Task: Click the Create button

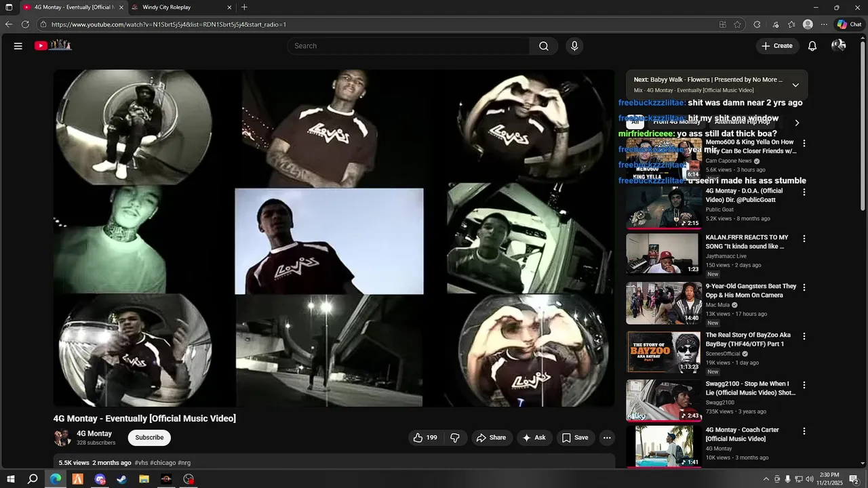Action: click(x=776, y=46)
